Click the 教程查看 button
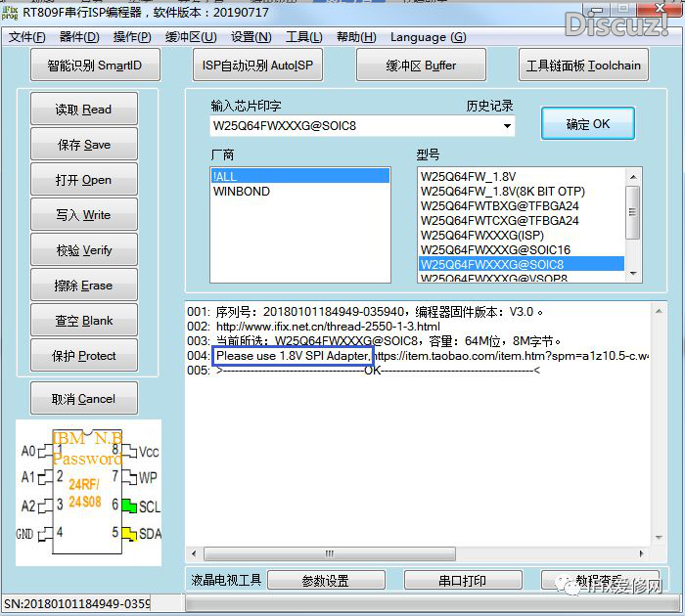The width and height of the screenshot is (685, 616). 600,581
